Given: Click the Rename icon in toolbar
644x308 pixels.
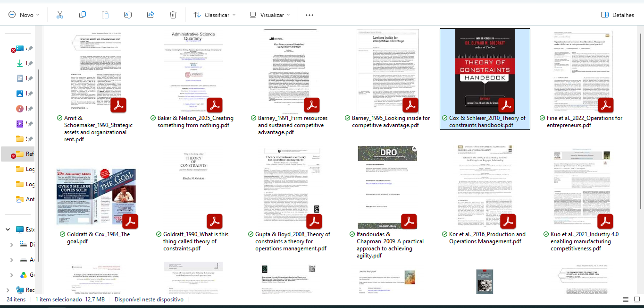Looking at the screenshot, I should 127,15.
